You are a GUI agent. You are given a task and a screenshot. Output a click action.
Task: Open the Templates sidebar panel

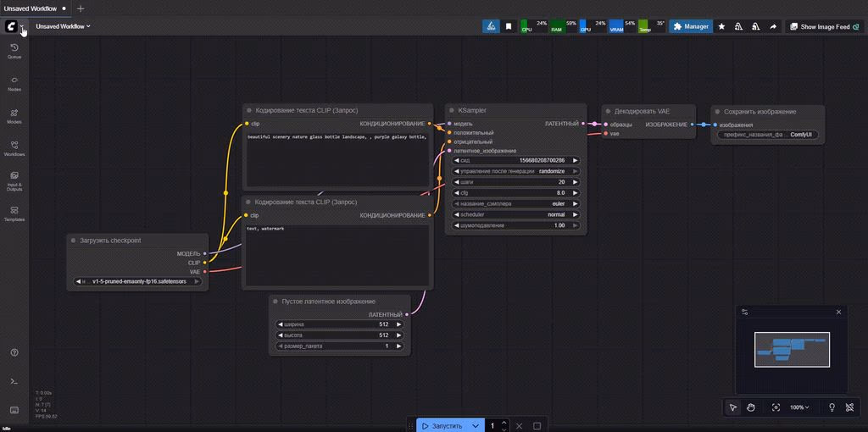pos(14,213)
